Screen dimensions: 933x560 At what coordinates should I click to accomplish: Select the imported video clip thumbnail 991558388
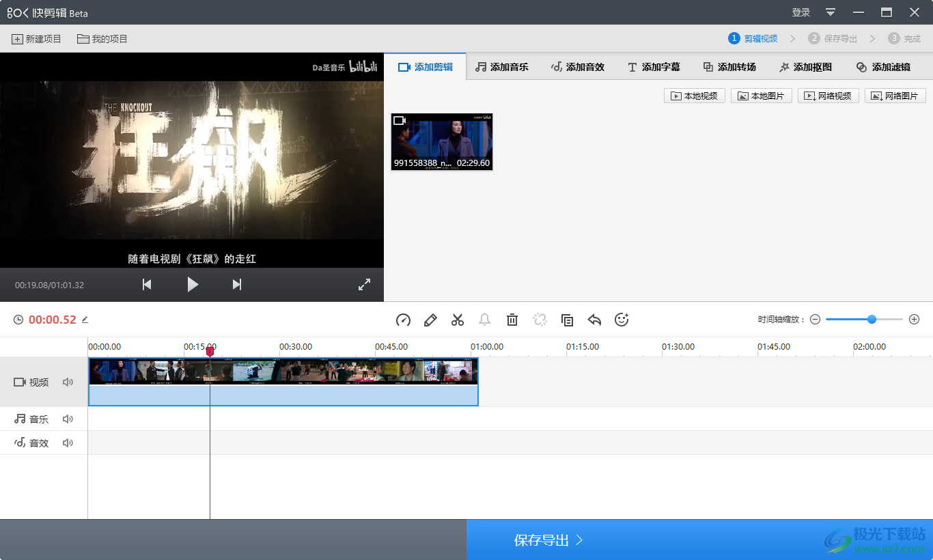442,142
